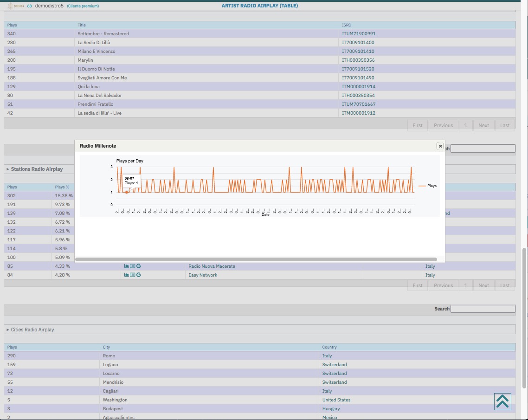Open ISRC link IT7009101410
This screenshot has width=528, height=420.
358,51
